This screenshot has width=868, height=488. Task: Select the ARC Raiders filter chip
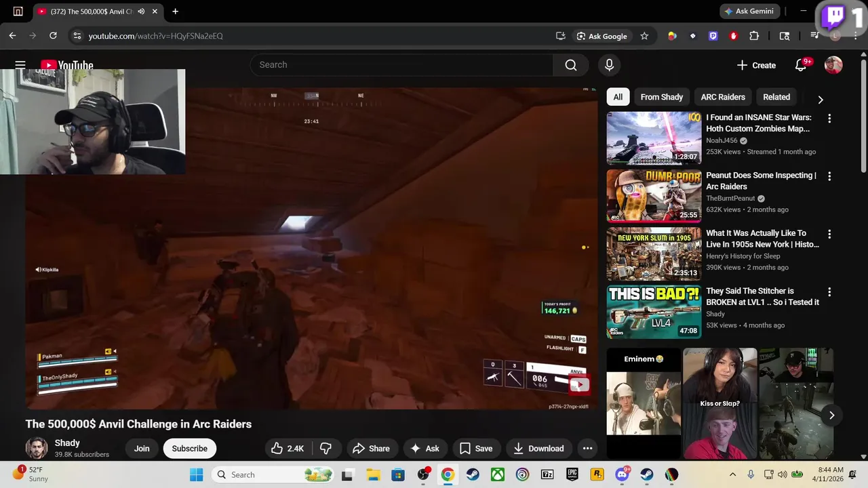723,97
